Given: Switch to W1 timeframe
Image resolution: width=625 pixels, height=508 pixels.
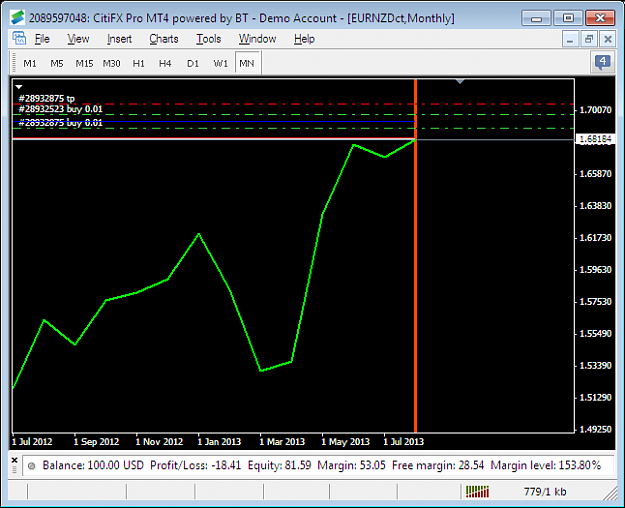Looking at the screenshot, I should click(x=220, y=63).
